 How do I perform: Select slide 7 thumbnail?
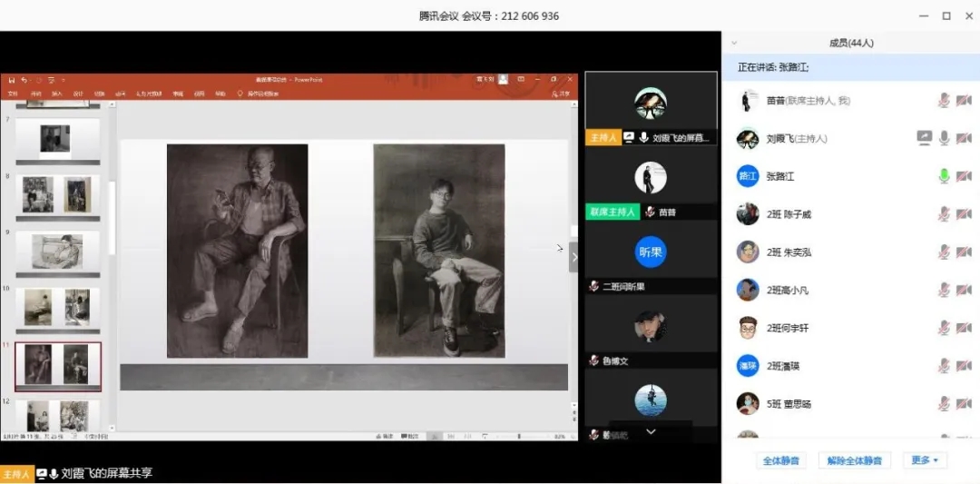[57, 141]
